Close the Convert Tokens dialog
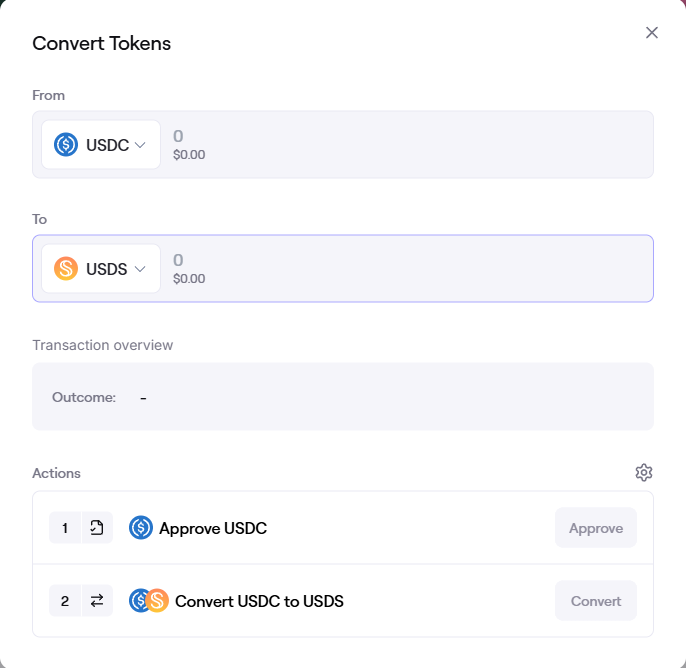The image size is (686, 668). 652,32
